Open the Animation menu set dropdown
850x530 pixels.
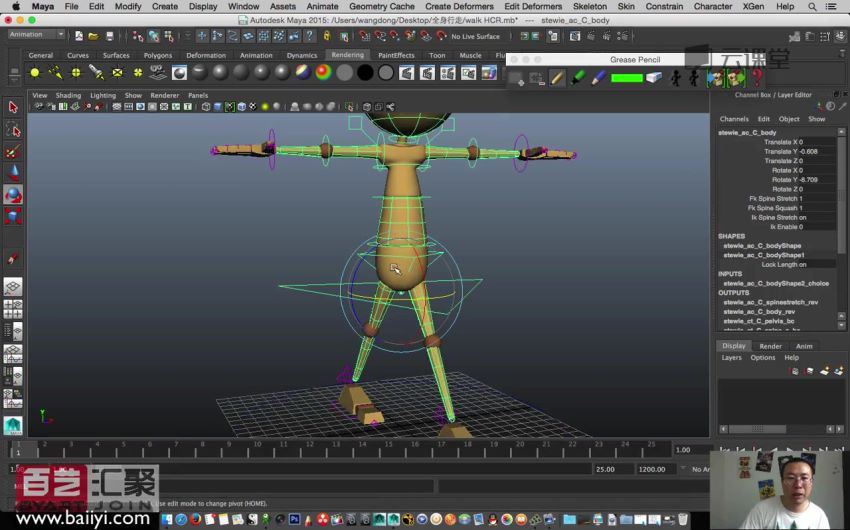[37, 34]
